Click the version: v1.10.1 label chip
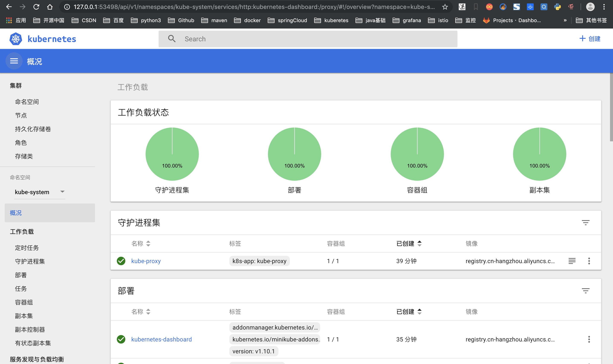The height and width of the screenshot is (364, 613). click(254, 351)
